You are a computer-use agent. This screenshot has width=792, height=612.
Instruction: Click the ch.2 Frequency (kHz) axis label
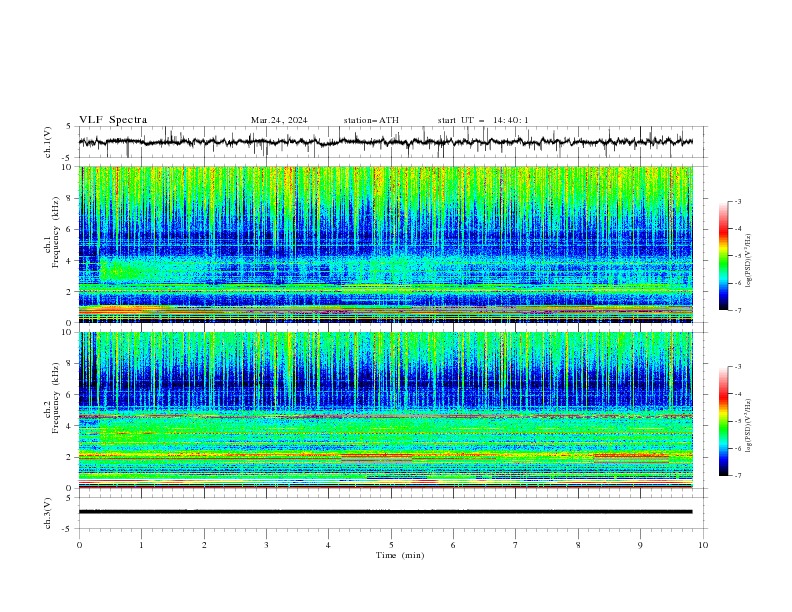coord(52,398)
